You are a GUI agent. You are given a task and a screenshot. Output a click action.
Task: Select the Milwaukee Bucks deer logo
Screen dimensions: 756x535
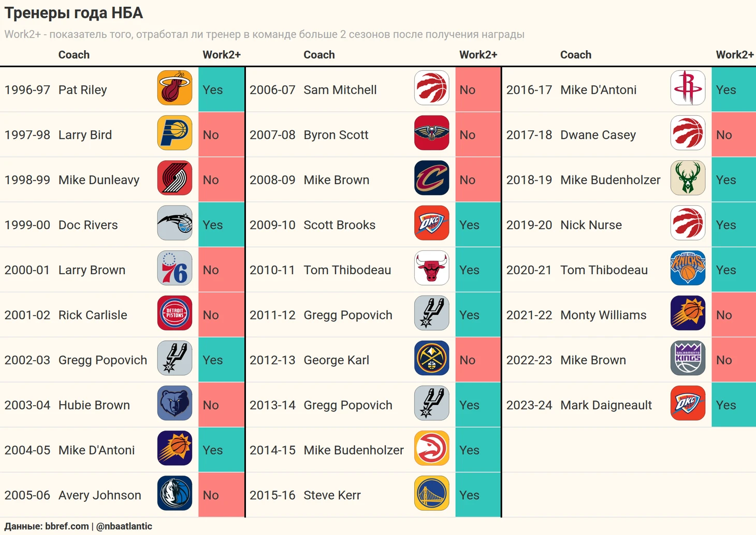[x=688, y=178]
